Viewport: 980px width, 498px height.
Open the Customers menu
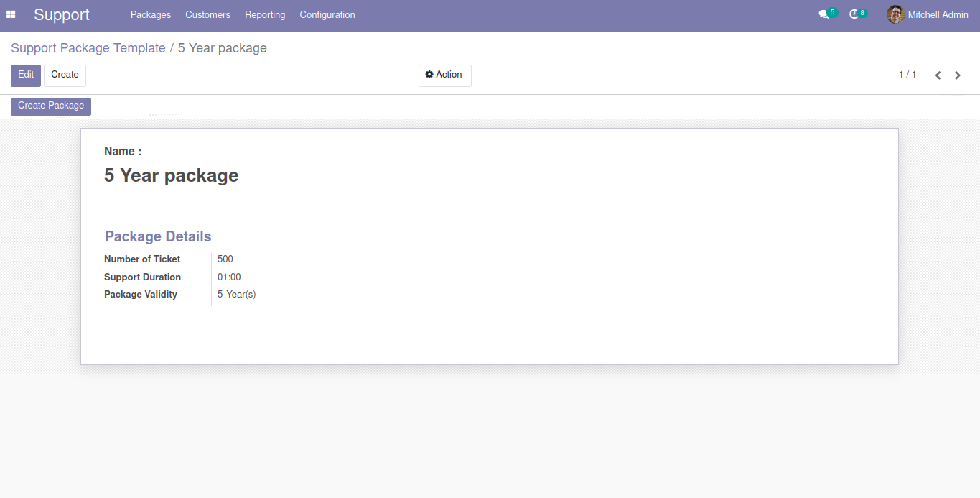[x=207, y=14]
